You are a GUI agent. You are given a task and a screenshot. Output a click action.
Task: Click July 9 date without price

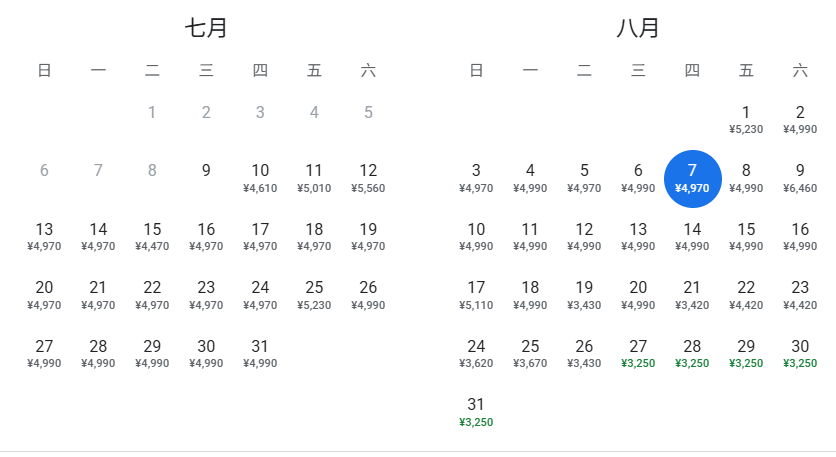pyautogui.click(x=206, y=171)
